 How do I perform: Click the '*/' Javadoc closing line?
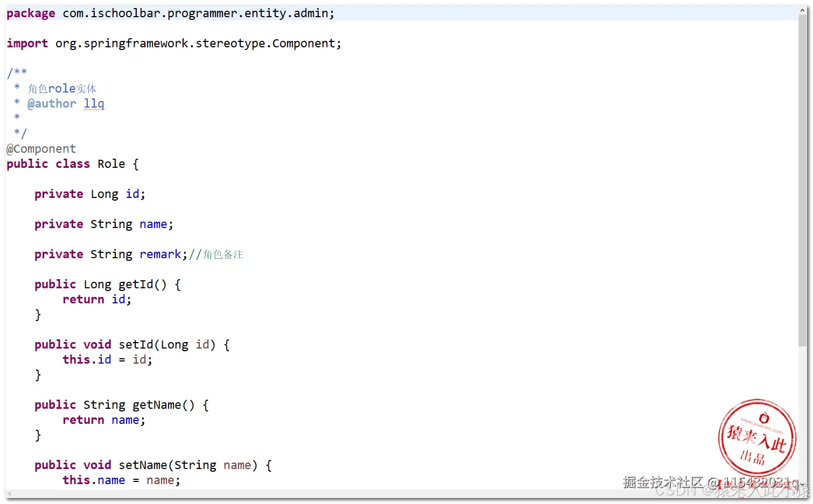pyautogui.click(x=20, y=133)
